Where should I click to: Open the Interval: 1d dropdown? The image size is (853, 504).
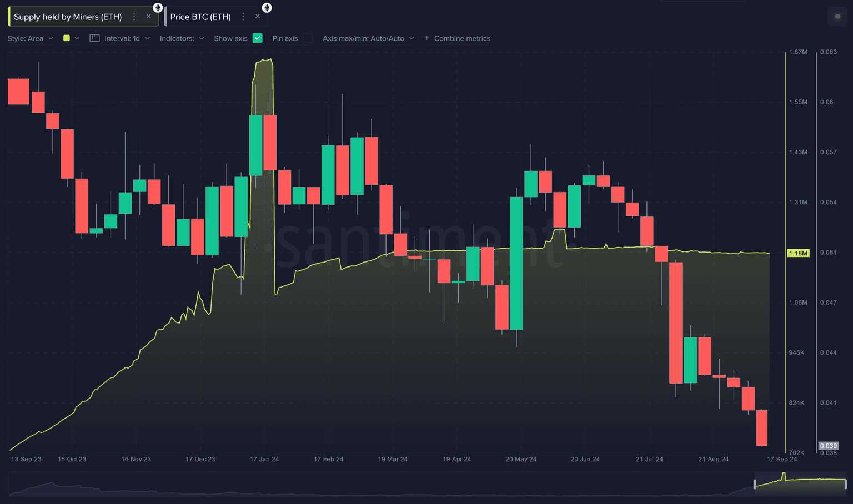click(127, 38)
